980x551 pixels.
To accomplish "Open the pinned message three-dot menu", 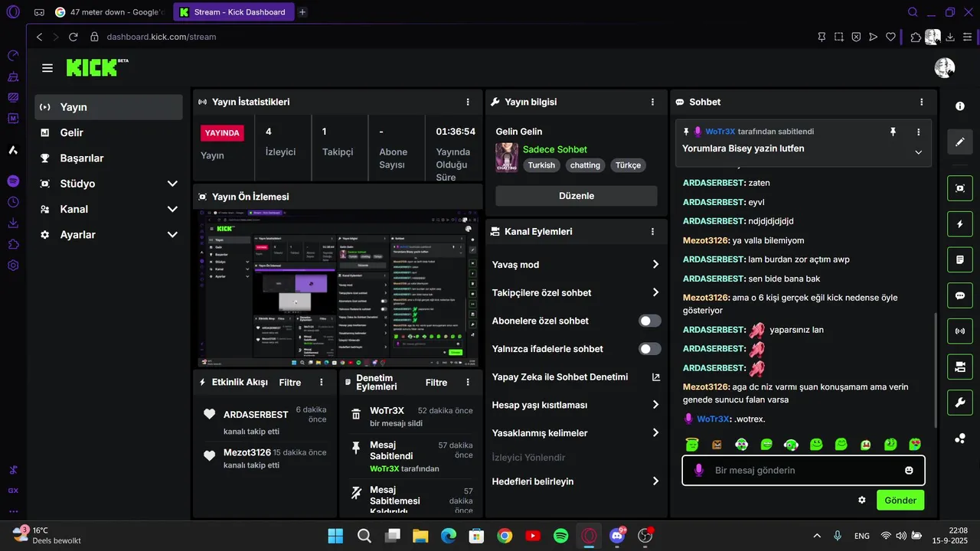I will coord(919,132).
